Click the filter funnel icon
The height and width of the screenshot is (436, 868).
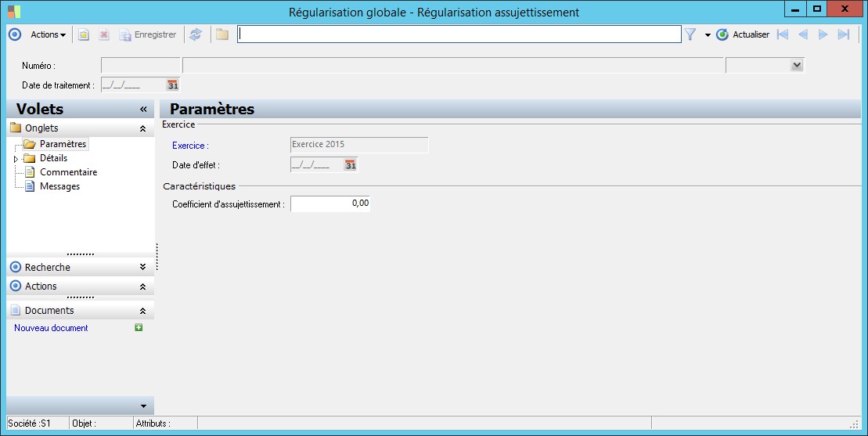[690, 34]
